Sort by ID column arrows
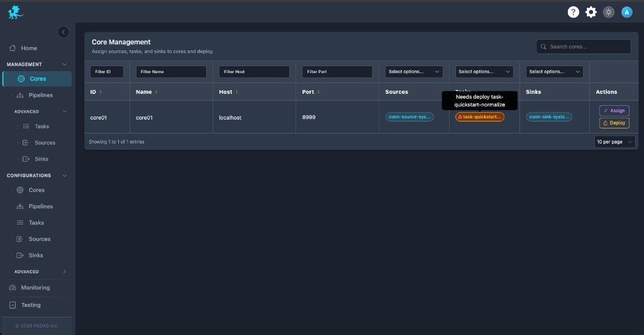 (100, 92)
